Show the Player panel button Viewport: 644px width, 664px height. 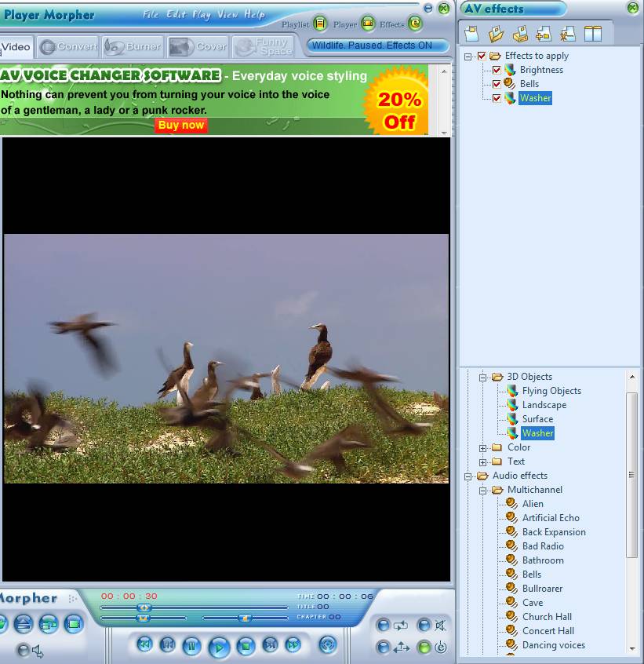coord(368,24)
